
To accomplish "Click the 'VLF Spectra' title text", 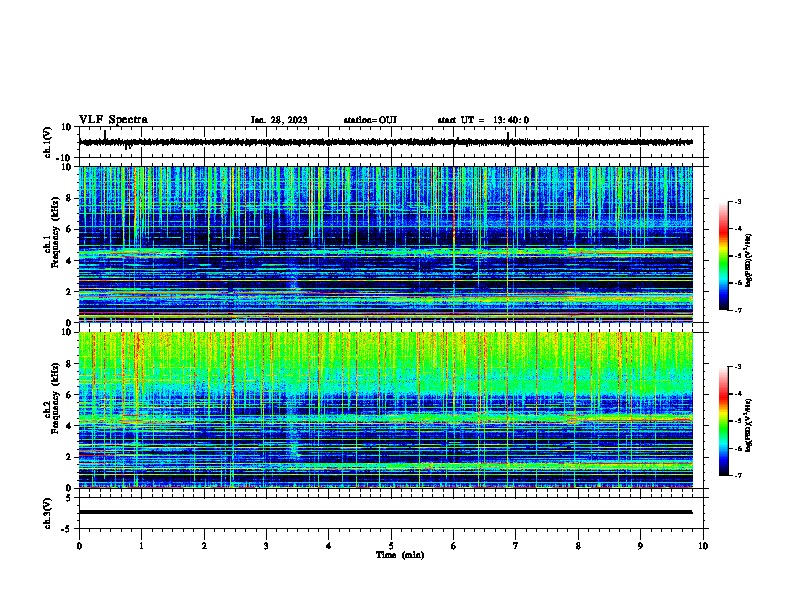I will (113, 119).
